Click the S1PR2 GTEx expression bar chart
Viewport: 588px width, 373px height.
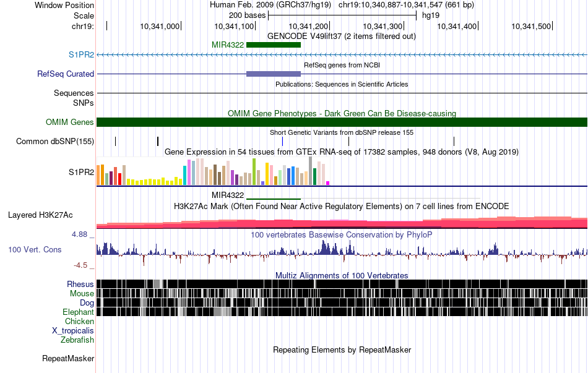coord(213,172)
